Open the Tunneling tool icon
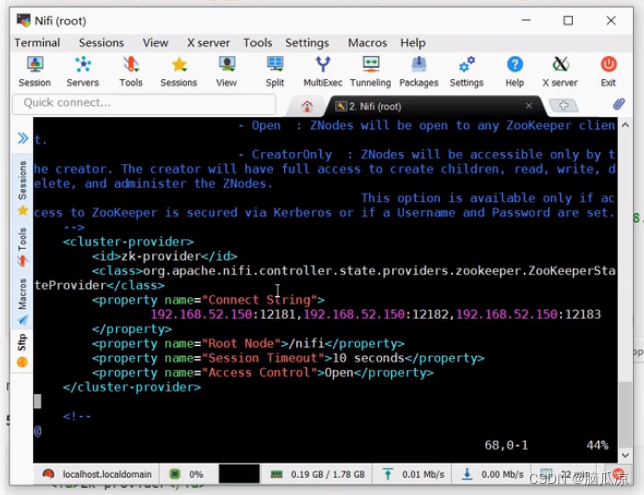 pos(370,71)
